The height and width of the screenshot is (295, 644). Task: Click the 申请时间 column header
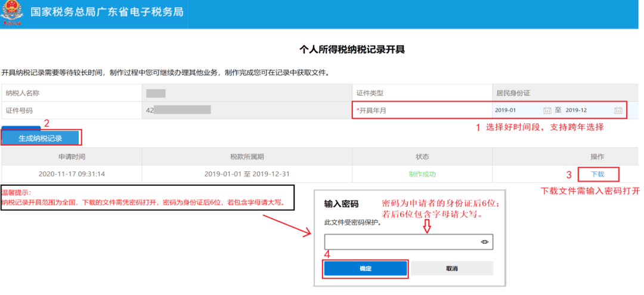click(x=72, y=157)
